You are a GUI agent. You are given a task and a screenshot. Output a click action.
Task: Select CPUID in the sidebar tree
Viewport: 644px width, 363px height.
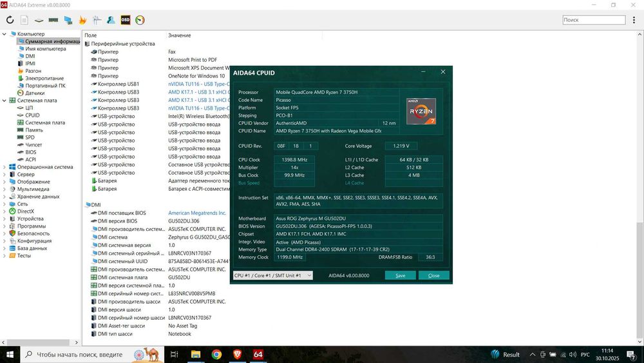(32, 115)
